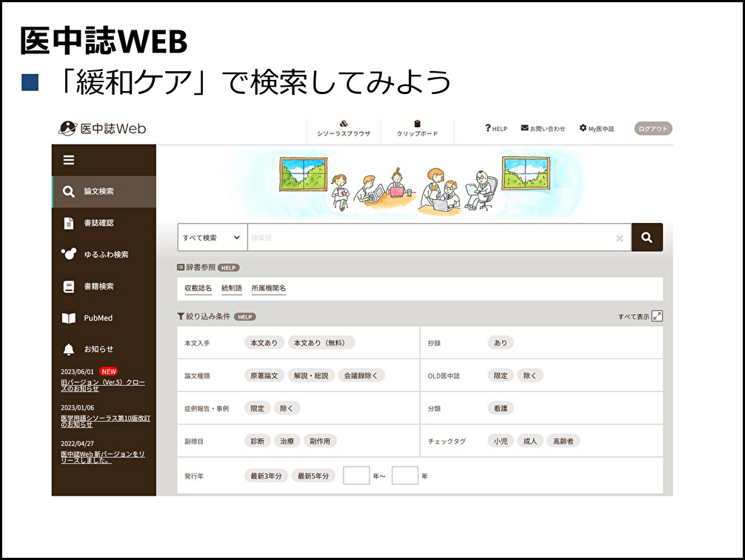
Task: Toggle the 解説・総説 filter
Action: pyautogui.click(x=311, y=376)
